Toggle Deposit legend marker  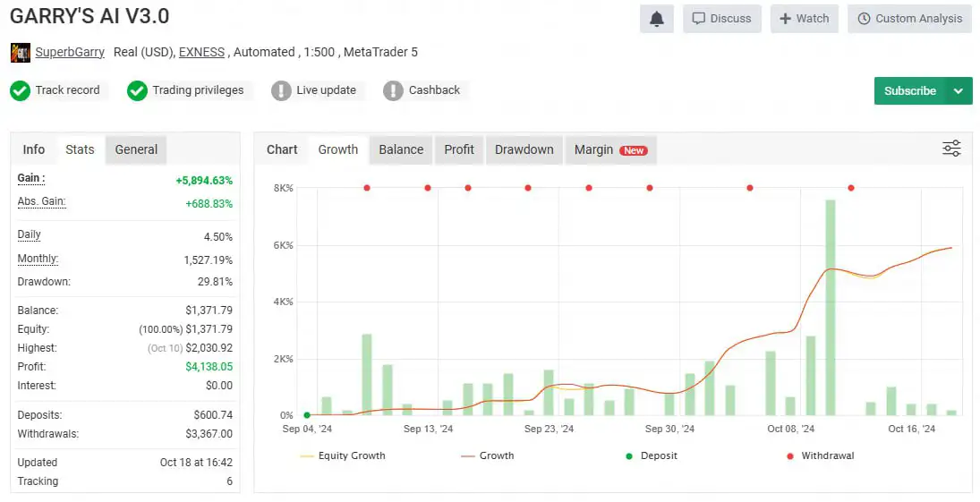[x=651, y=455]
